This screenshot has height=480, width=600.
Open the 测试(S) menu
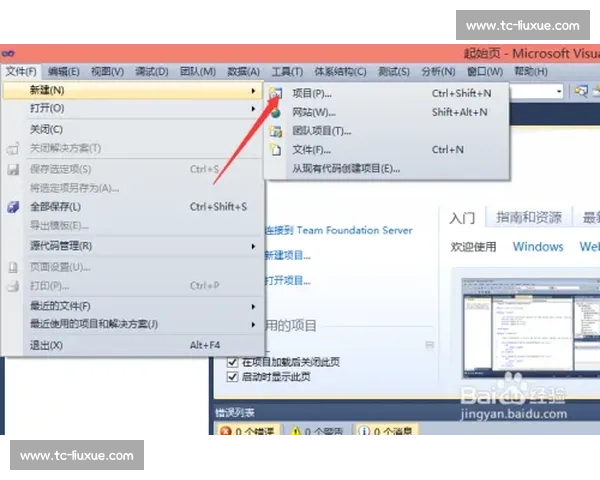tap(394, 72)
